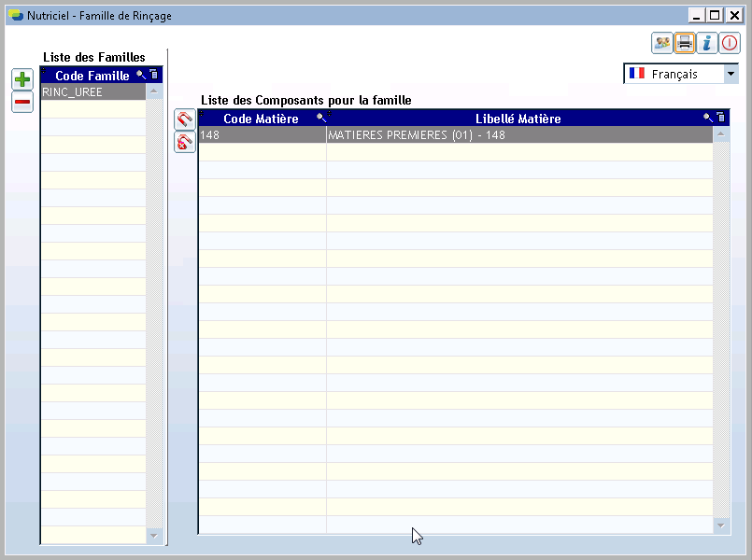
Task: Open the Français language dropdown
Action: coord(731,74)
